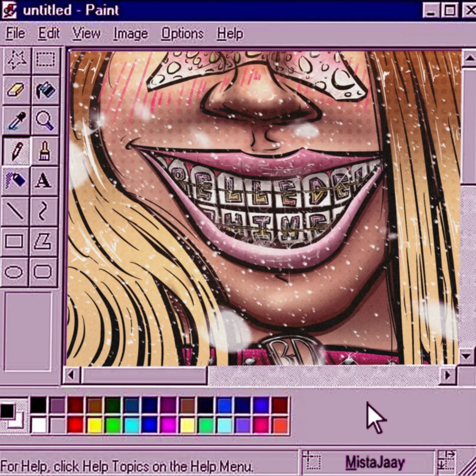This screenshot has width=476, height=476.
Task: Open the Image menu
Action: coord(131,34)
